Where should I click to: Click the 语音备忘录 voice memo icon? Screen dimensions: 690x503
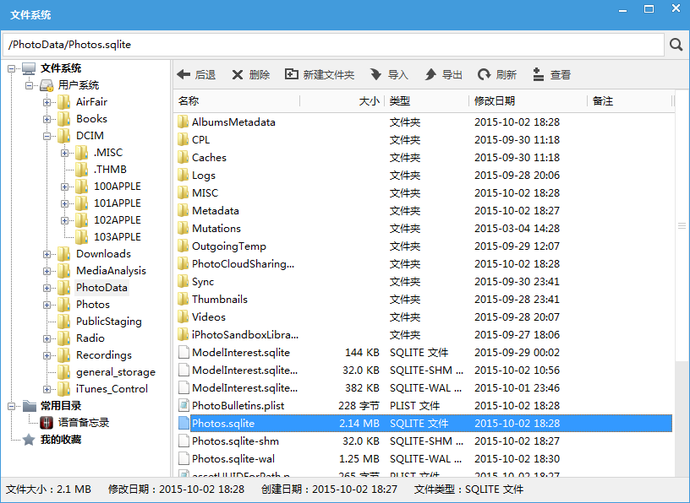click(x=46, y=422)
